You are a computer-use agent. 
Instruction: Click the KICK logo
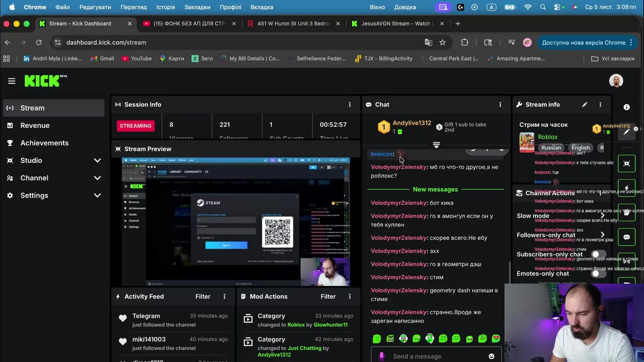tap(45, 80)
